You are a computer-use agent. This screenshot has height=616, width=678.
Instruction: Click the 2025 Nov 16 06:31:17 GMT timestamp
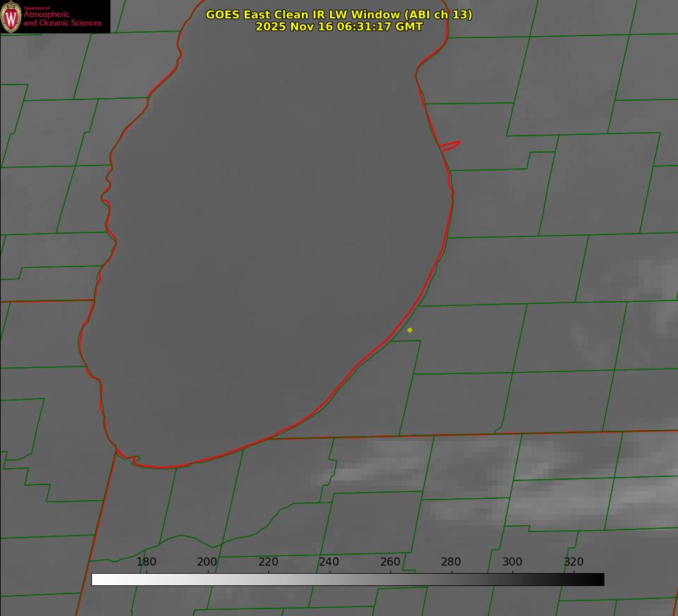(339, 27)
